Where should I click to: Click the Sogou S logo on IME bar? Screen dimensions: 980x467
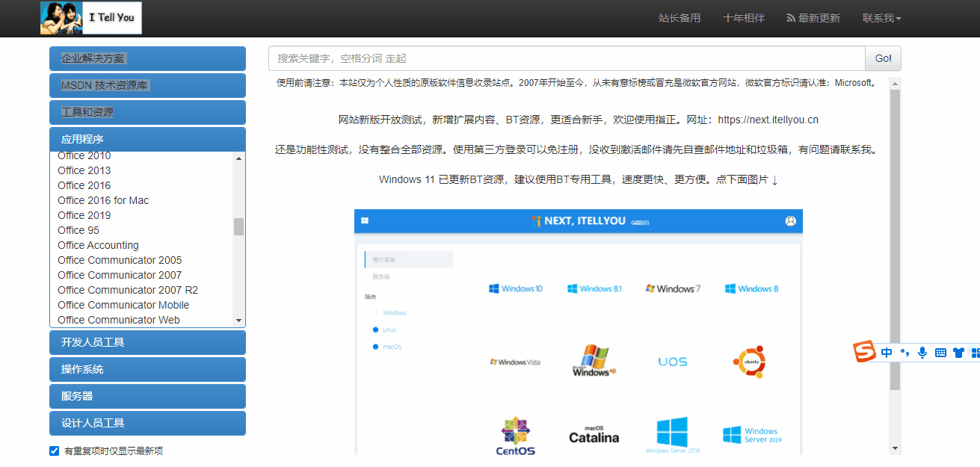(x=865, y=352)
